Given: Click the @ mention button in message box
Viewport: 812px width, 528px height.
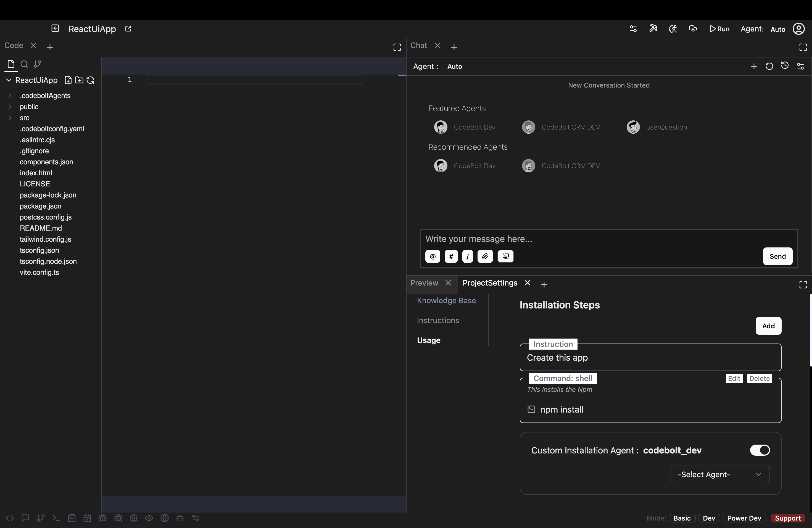Looking at the screenshot, I should click(x=433, y=256).
